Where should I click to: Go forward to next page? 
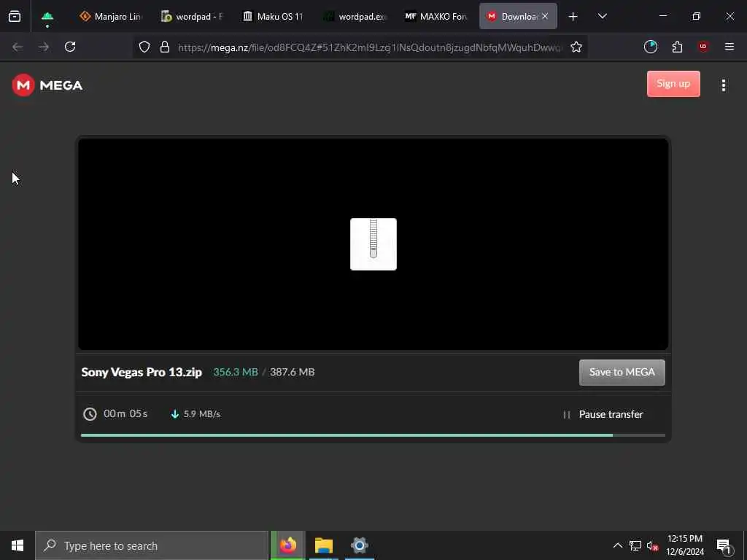click(x=44, y=47)
